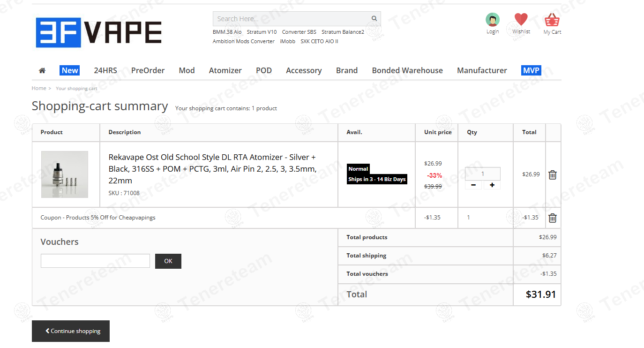The height and width of the screenshot is (348, 644).
Task: Click the Unit price column header
Action: pos(438,132)
